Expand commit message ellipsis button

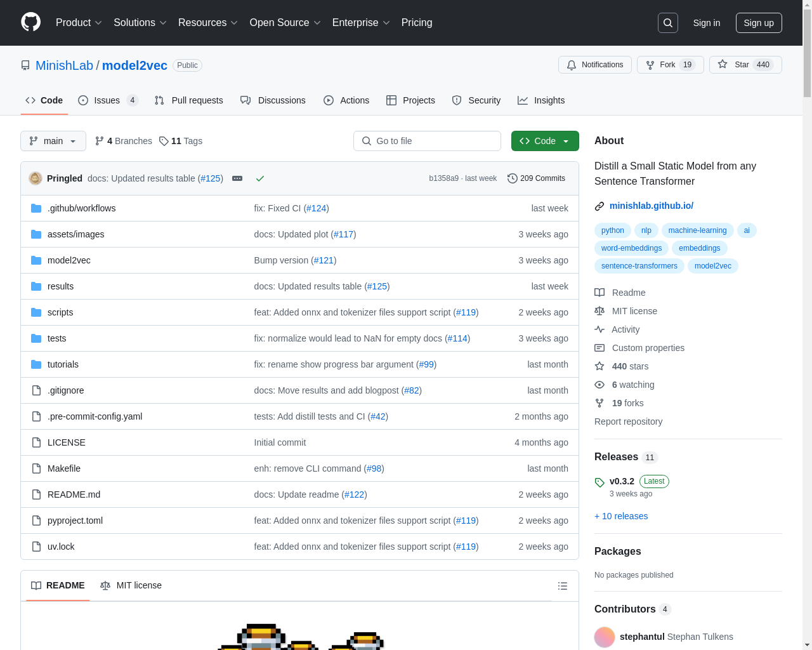click(x=237, y=178)
